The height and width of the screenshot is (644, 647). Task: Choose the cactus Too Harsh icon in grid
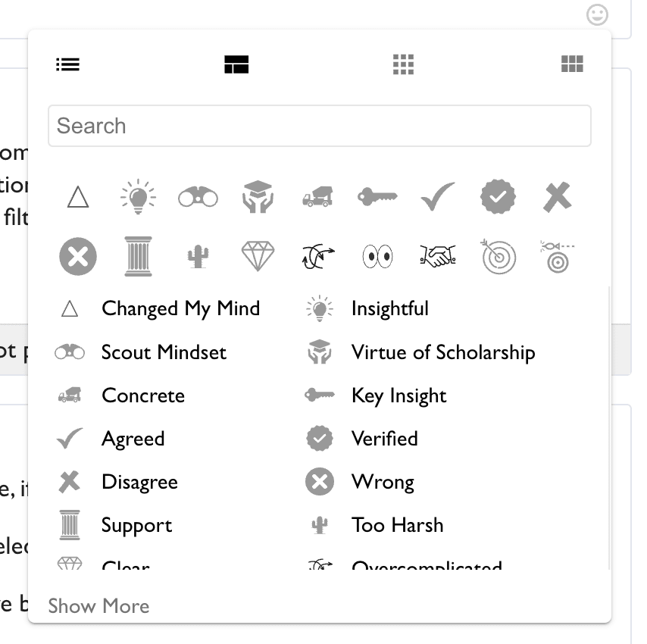click(198, 257)
